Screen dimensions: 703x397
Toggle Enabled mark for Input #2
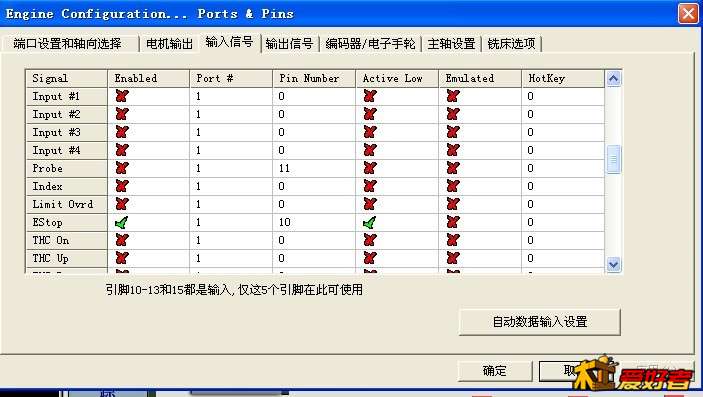click(122, 114)
